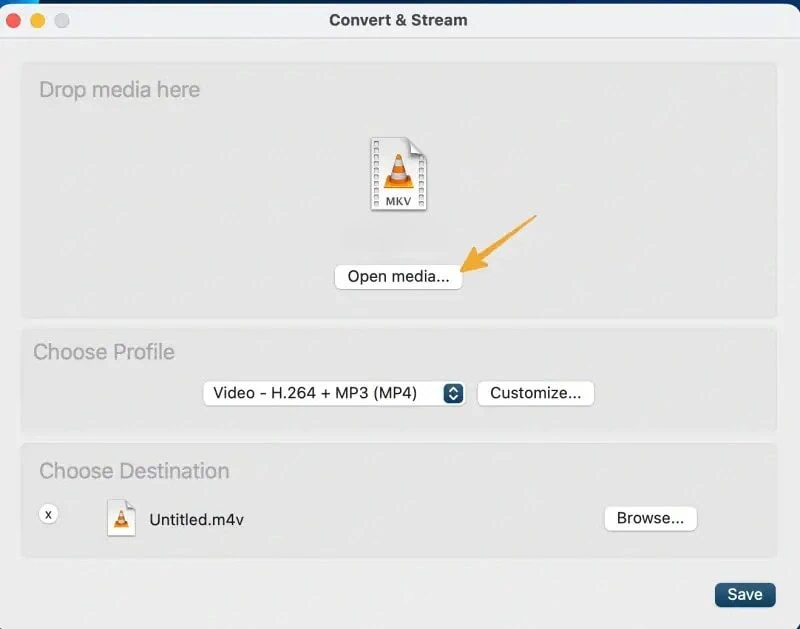Select the Untitled.m4v file name

196,520
